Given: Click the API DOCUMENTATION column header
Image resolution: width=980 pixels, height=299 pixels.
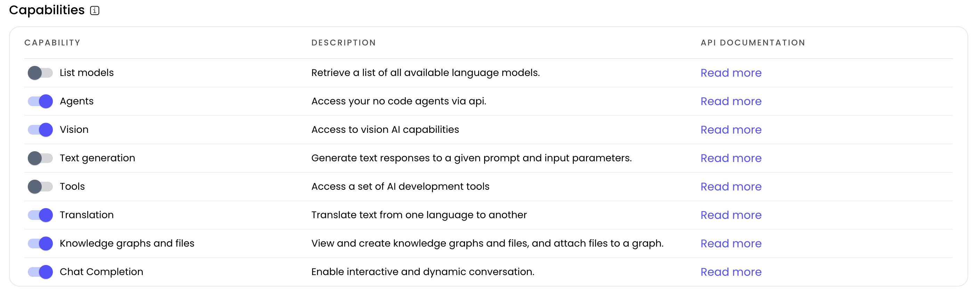Looking at the screenshot, I should click(x=752, y=43).
